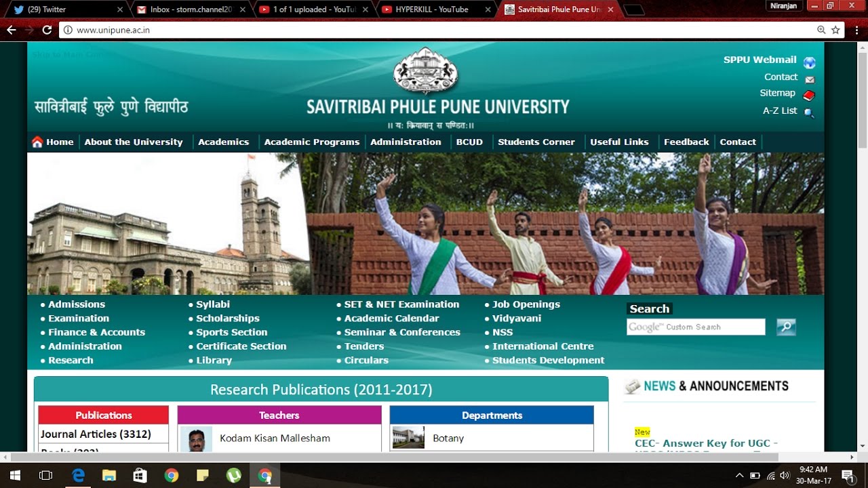Click the search magnifier button
This screenshot has height=488, width=868.
[786, 327]
